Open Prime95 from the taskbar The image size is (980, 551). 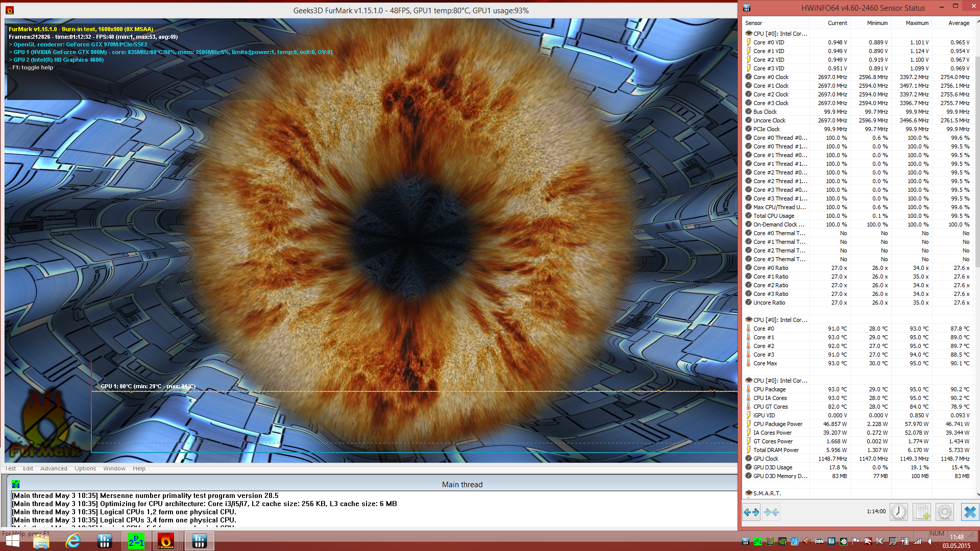coord(136,541)
